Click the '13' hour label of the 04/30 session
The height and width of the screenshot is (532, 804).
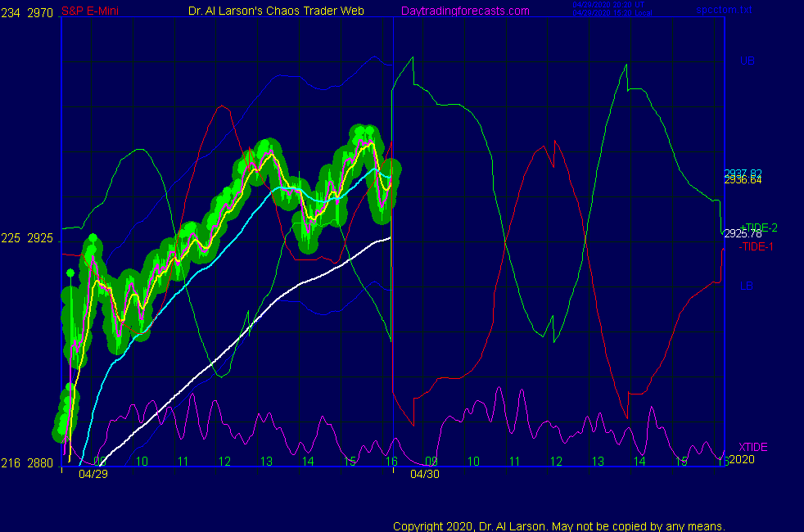(598, 462)
